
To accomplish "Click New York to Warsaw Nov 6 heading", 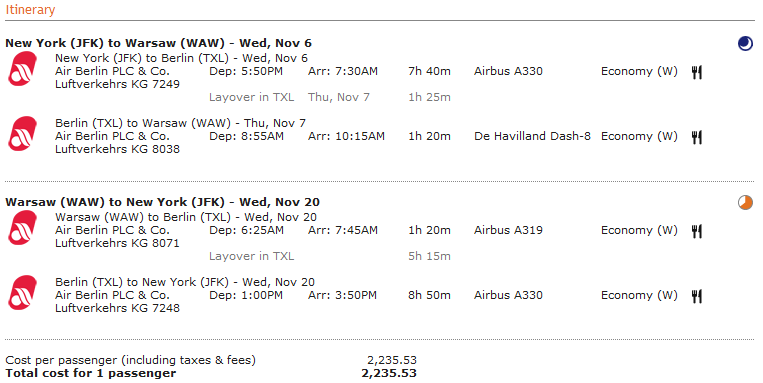I will [x=159, y=43].
